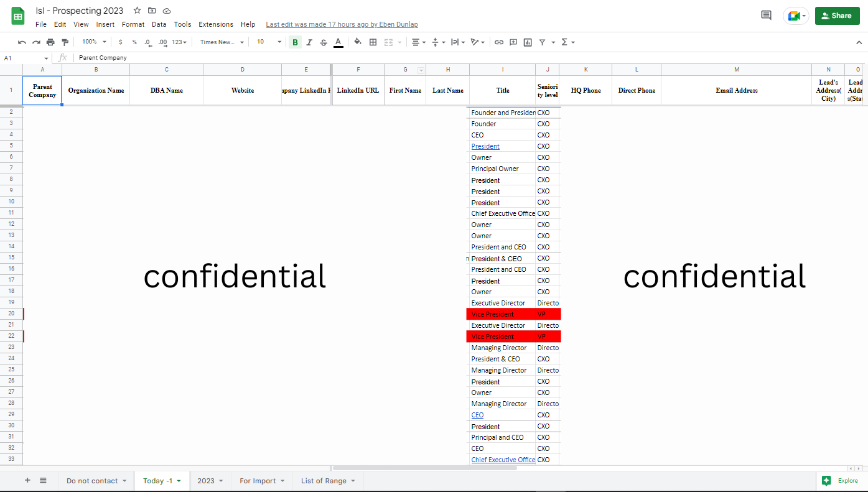Switch to the Do not contact sheet

96,481
